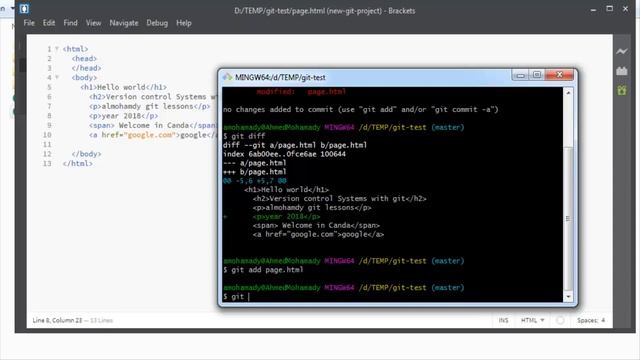Minimize the MINGW64 terminal window
Image resolution: width=640 pixels, height=360 pixels.
click(x=520, y=75)
